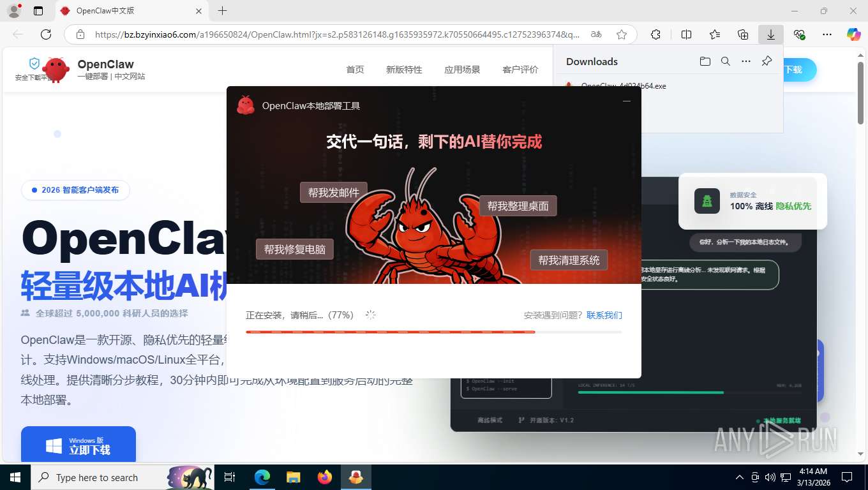Open the Copilot sidebar icon
Image resolution: width=868 pixels, height=490 pixels.
pyautogui.click(x=854, y=34)
